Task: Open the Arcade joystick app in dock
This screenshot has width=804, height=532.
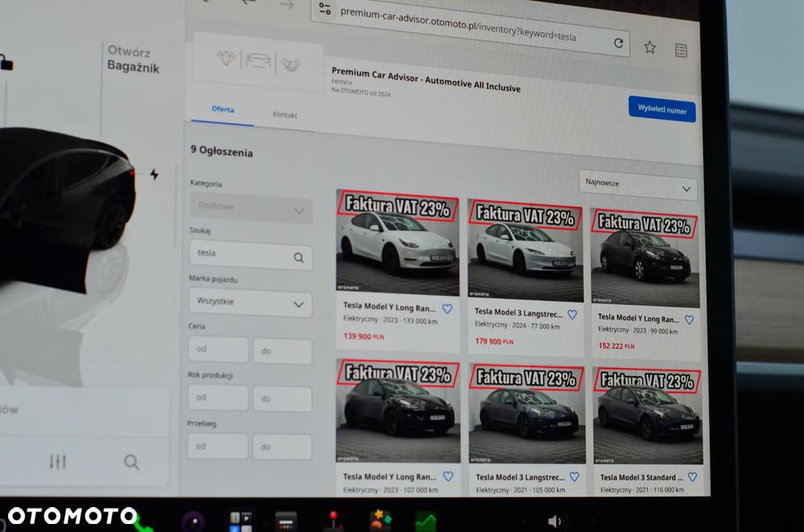Action: tap(334, 521)
